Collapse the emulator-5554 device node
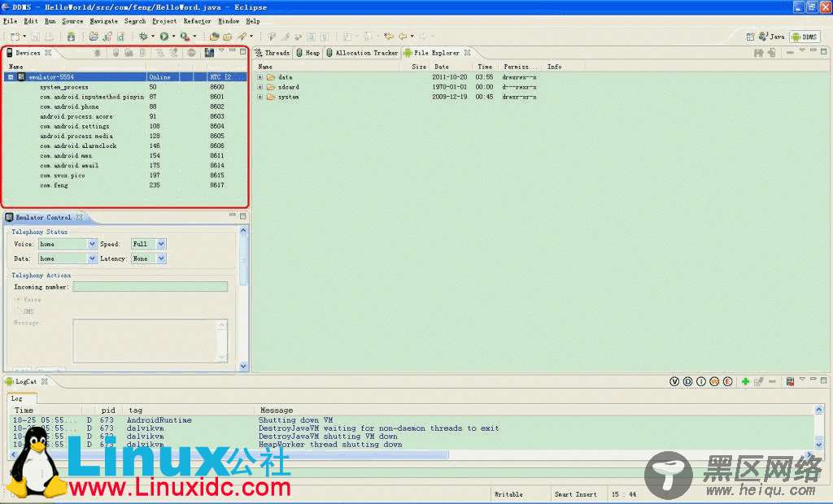 click(11, 77)
